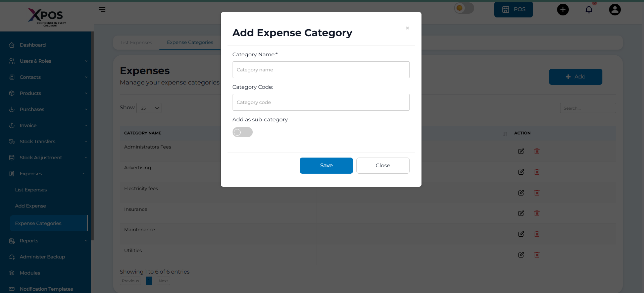
Task: Open the Show entries dropdown
Action: pyautogui.click(x=149, y=108)
